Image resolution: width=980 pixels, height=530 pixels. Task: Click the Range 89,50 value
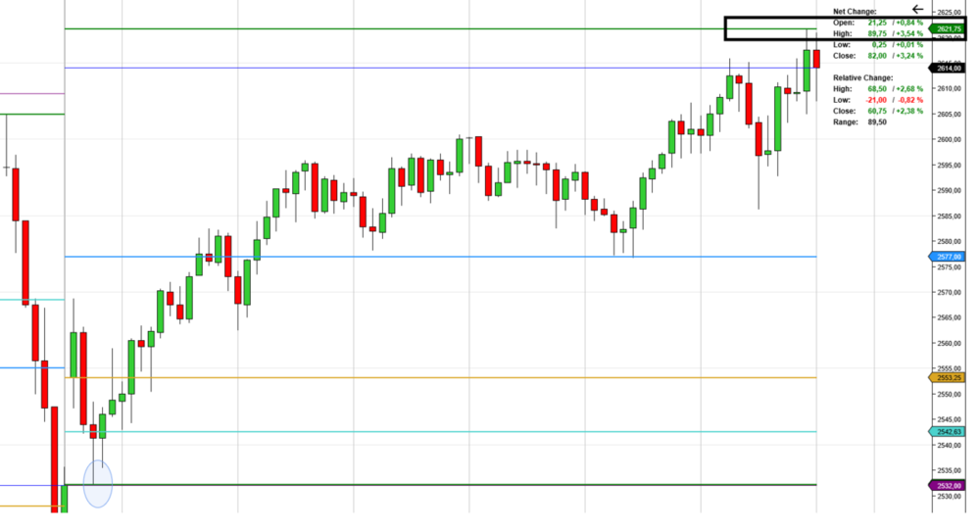(877, 121)
